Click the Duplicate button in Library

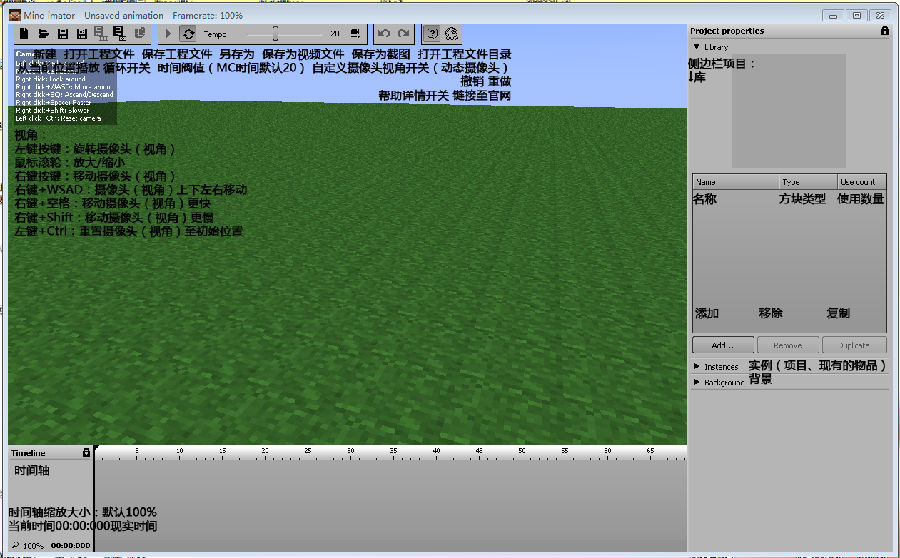pos(855,345)
